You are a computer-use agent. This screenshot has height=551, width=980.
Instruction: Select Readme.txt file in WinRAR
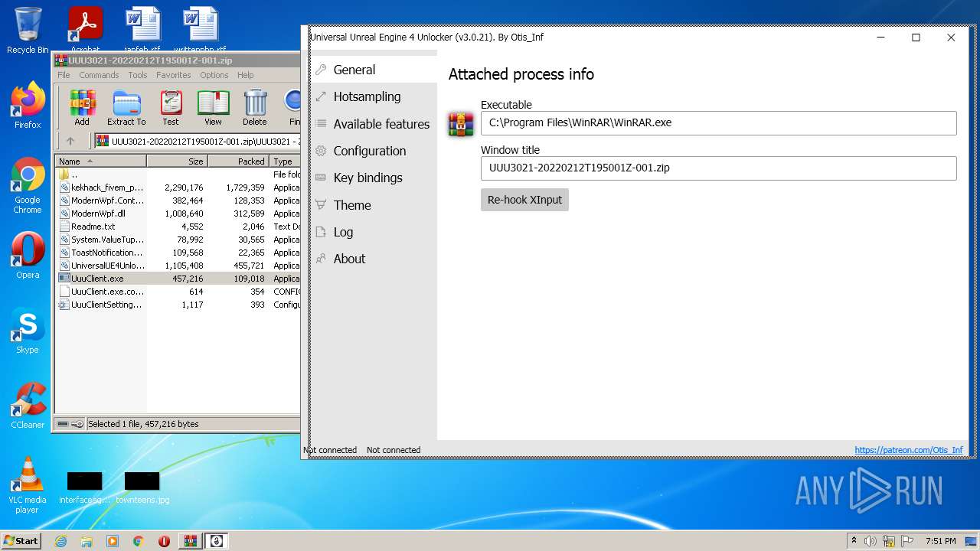[x=178, y=227]
